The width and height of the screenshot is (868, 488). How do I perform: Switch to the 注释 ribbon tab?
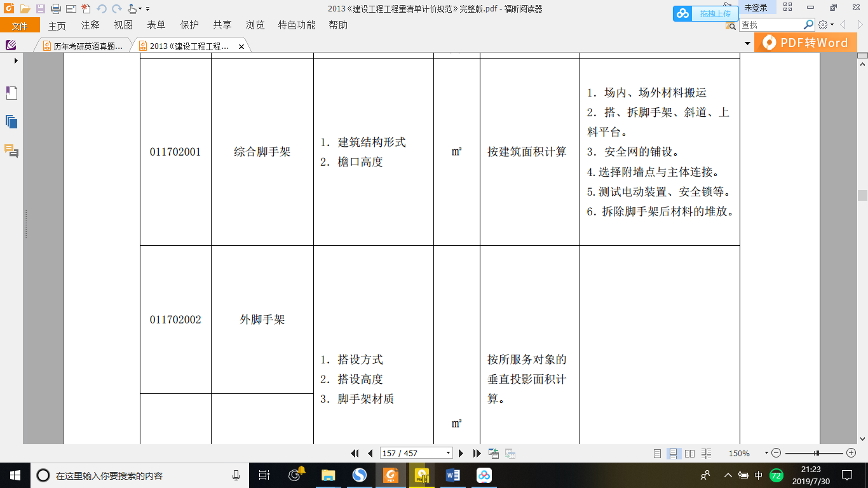tap(90, 25)
